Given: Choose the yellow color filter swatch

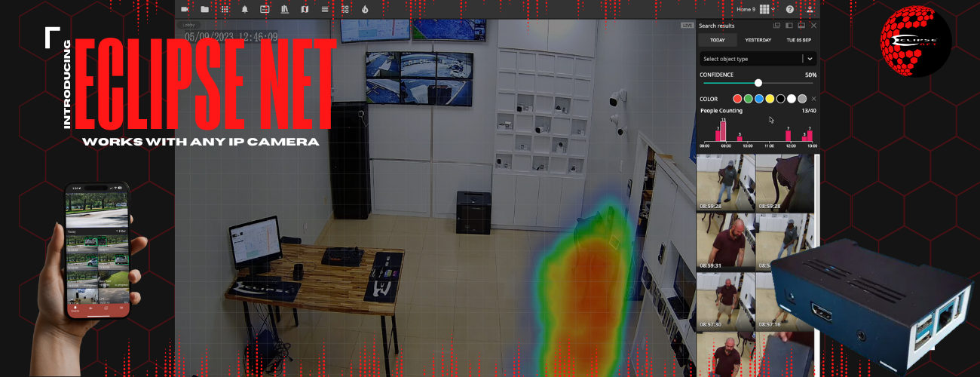Looking at the screenshot, I should click(770, 99).
